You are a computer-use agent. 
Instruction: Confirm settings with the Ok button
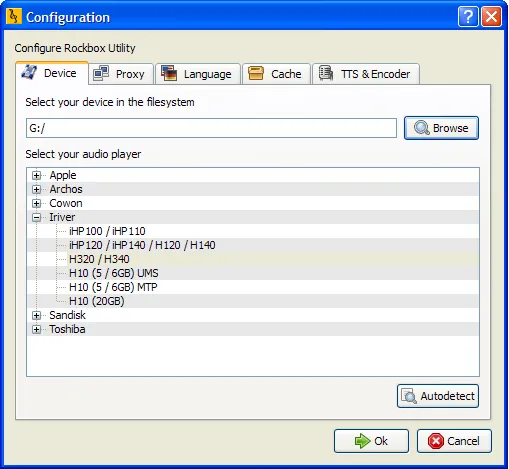tap(371, 441)
